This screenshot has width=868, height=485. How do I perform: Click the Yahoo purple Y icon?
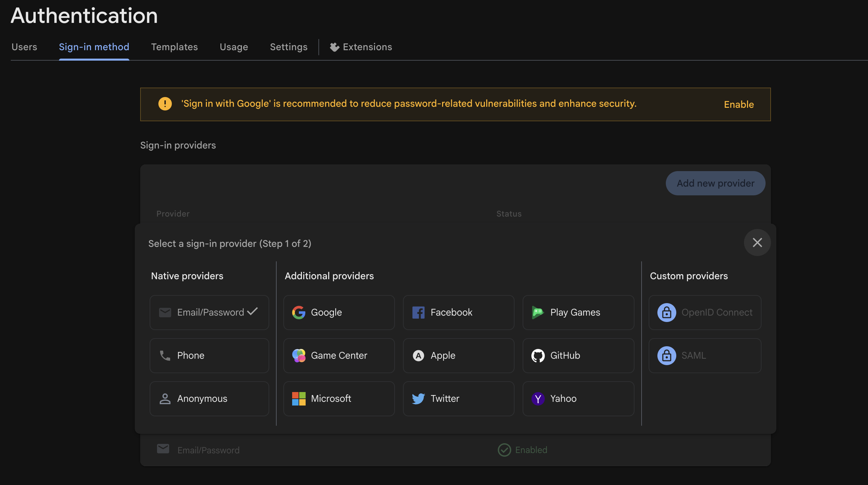538,399
